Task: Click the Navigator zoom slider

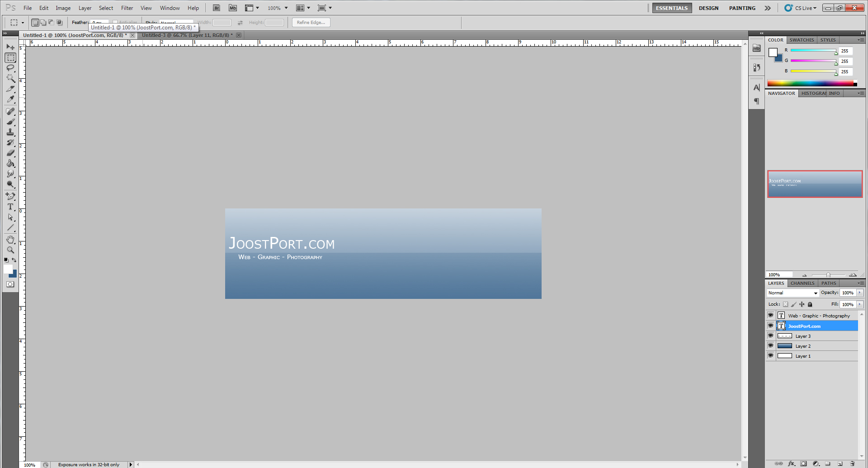Action: click(x=828, y=275)
